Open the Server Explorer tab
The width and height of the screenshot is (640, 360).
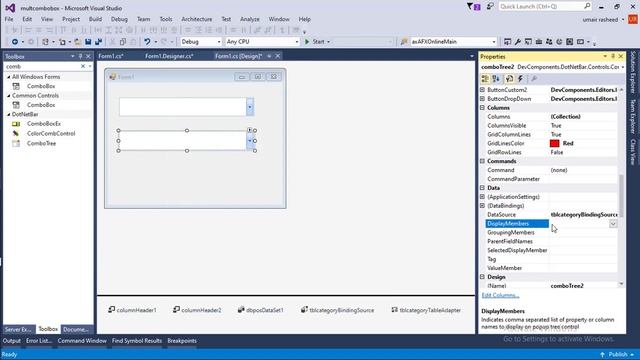tap(18, 329)
